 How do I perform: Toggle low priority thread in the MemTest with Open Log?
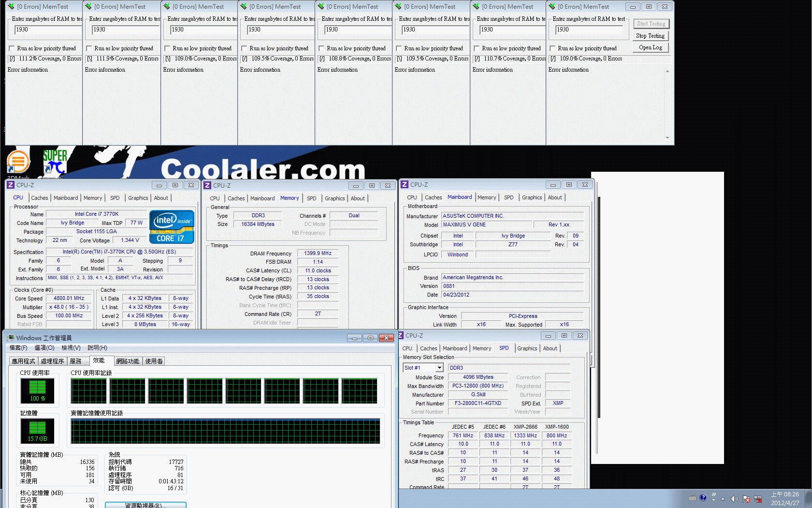(552, 48)
